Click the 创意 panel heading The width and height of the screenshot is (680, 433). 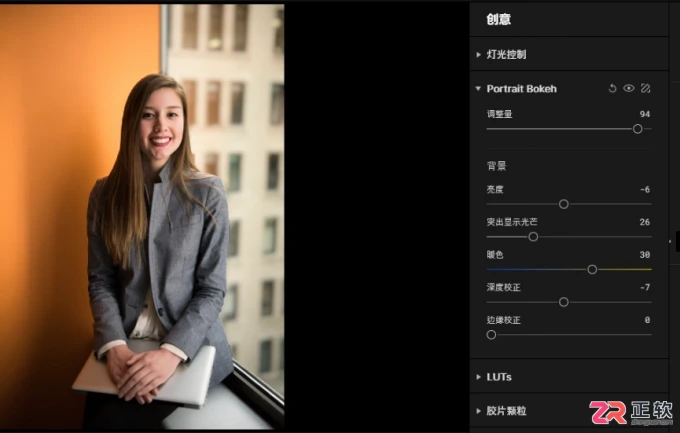click(x=499, y=20)
